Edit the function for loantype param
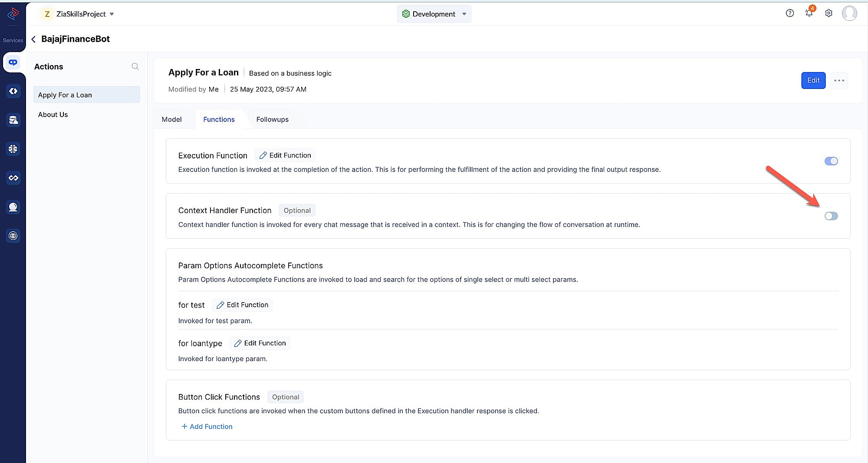This screenshot has height=463, width=868. coord(260,343)
